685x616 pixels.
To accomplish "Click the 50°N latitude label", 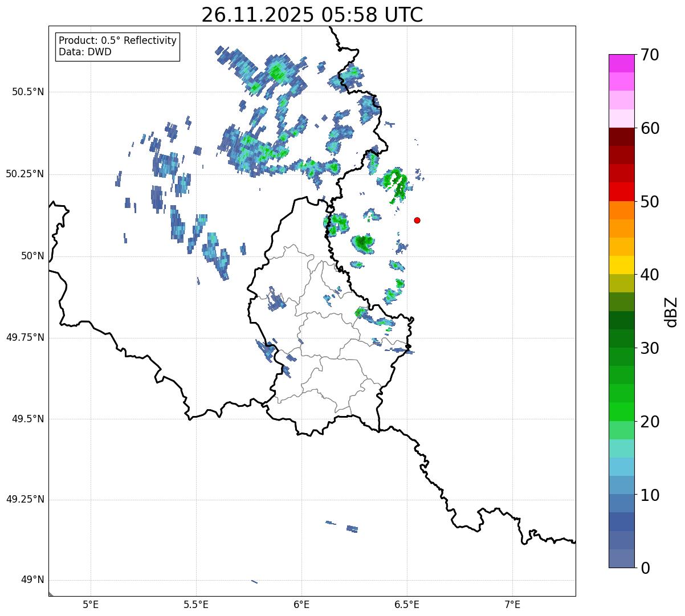I will pyautogui.click(x=32, y=256).
